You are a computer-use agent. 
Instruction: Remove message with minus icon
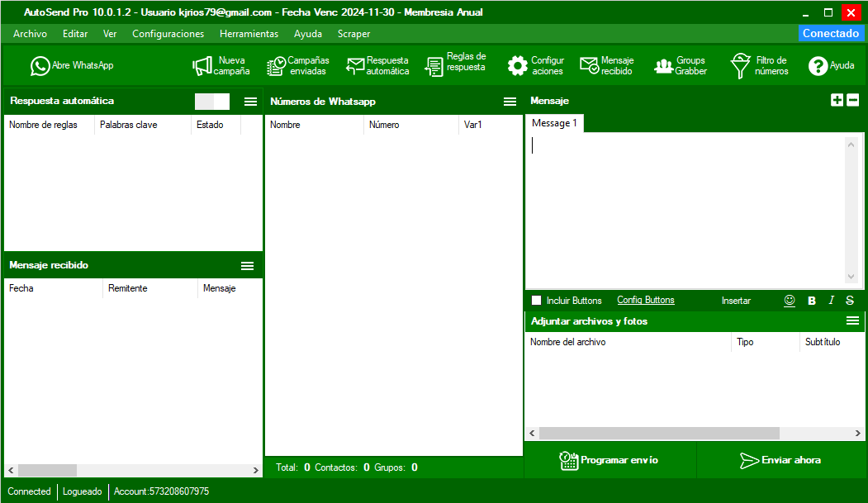point(853,100)
